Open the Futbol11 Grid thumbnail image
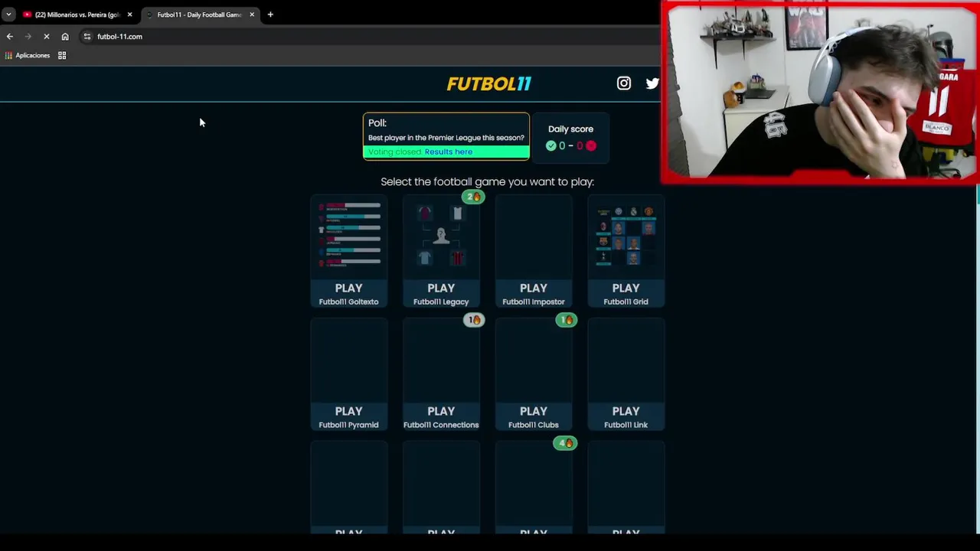 [x=626, y=235]
